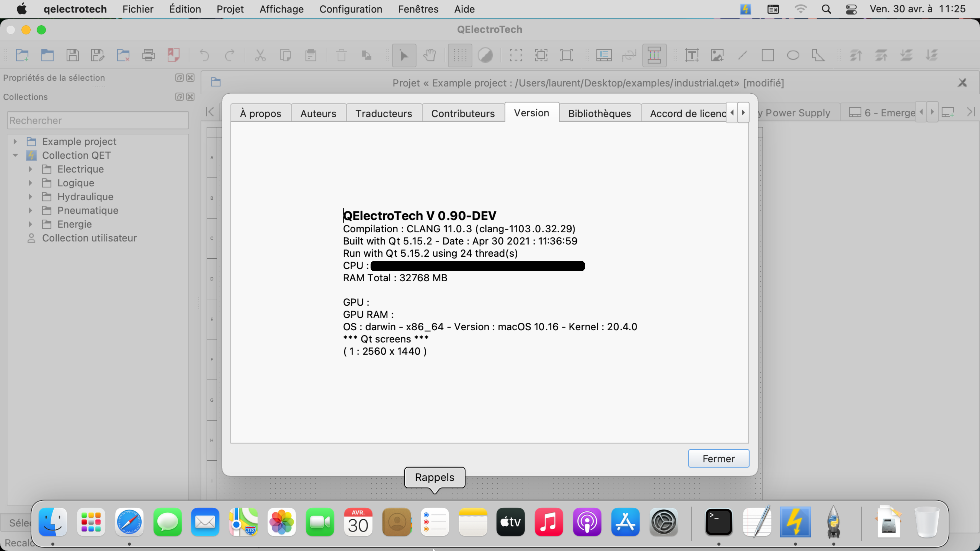Click the Save As floppy-with-pencil icon

pyautogui.click(x=98, y=56)
